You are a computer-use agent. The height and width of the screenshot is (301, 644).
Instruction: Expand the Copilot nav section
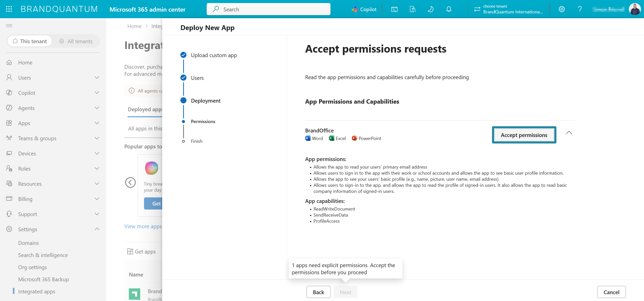click(x=97, y=93)
